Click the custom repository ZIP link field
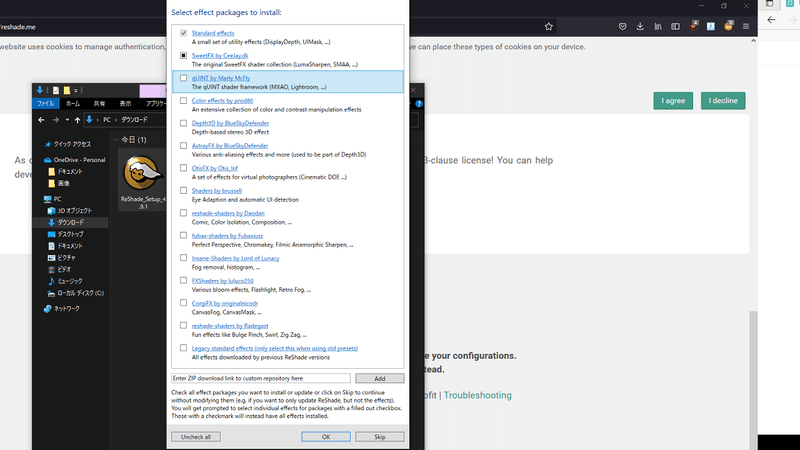 (x=261, y=378)
